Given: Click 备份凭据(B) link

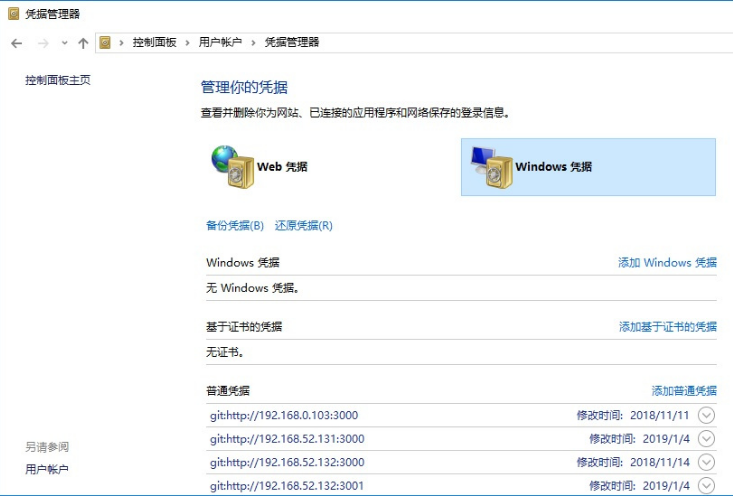Looking at the screenshot, I should (x=235, y=226).
